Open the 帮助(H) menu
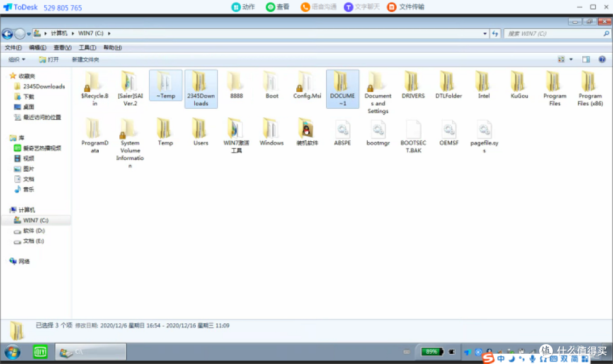Viewport: 613px width, 364px height. [112, 48]
